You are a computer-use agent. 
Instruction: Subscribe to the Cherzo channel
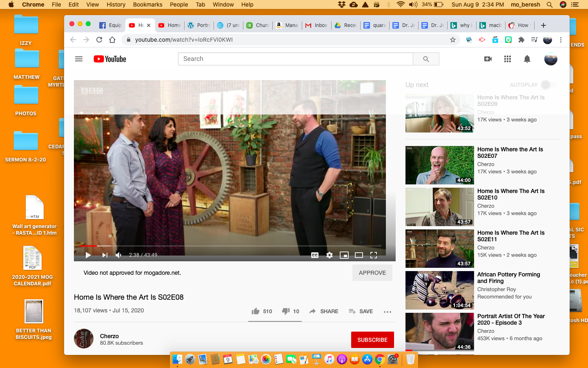pos(372,340)
